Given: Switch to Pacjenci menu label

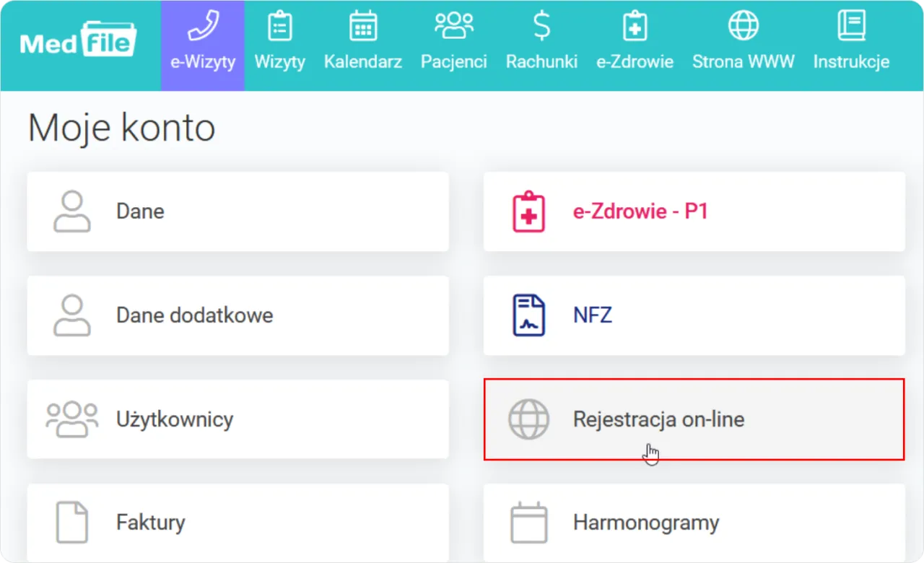Looking at the screenshot, I should [454, 62].
